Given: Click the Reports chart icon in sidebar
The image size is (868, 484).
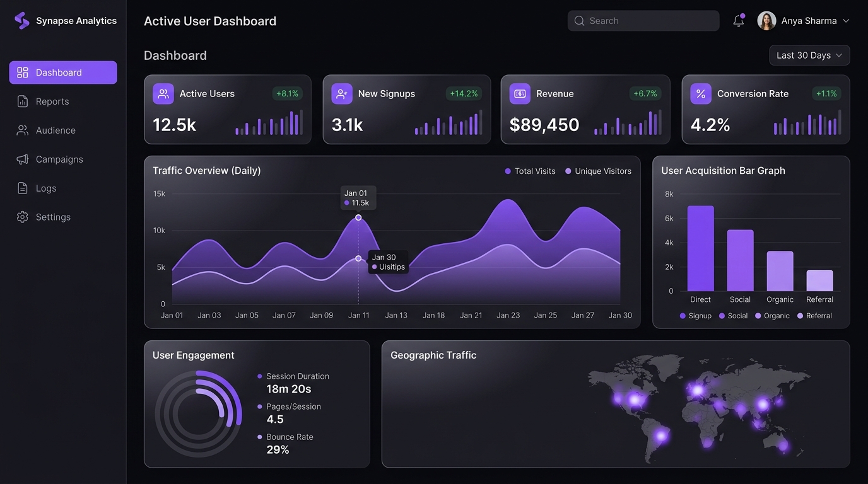Looking at the screenshot, I should tap(23, 101).
